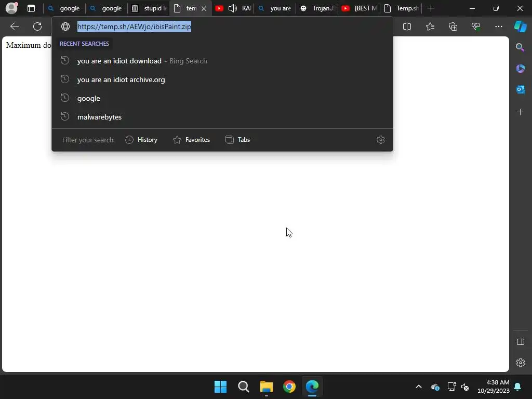Screen dimensions: 532x399
Task: Open the Collections icon
Action: [453, 26]
